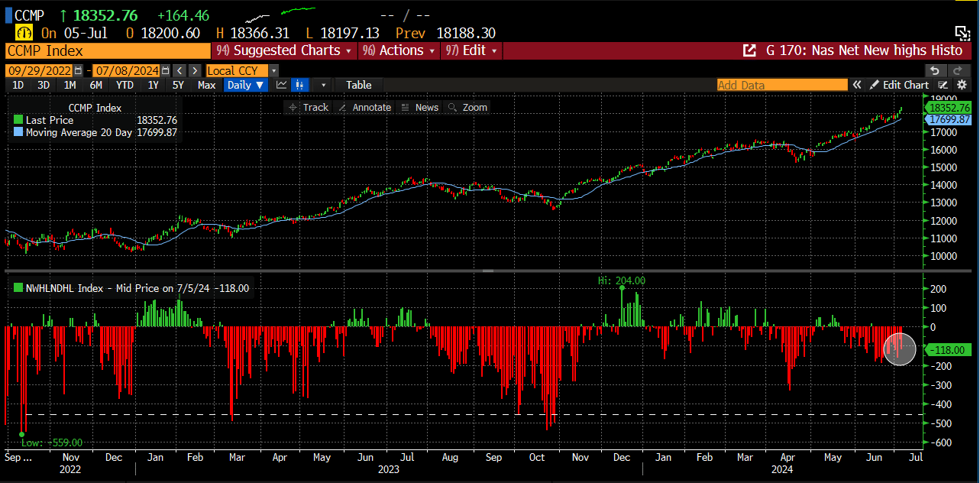Click the panel divider handle between charts
This screenshot has height=483, width=980.
[x=490, y=271]
